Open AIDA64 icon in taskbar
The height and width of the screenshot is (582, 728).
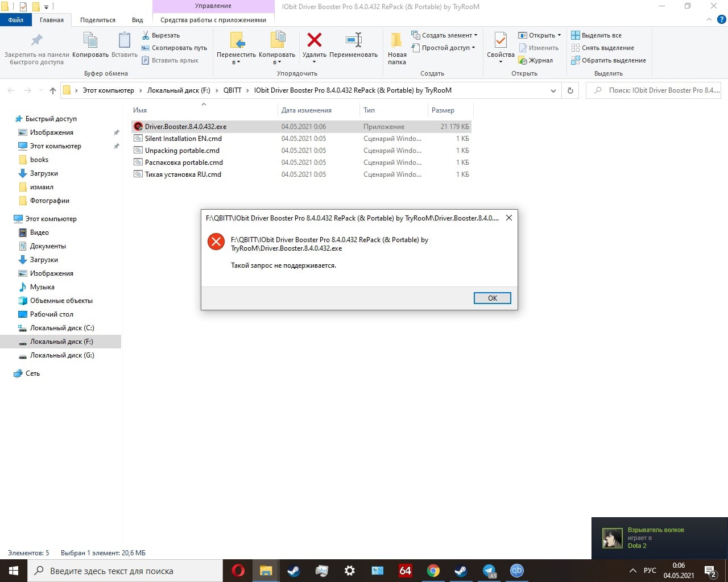pyautogui.click(x=406, y=571)
